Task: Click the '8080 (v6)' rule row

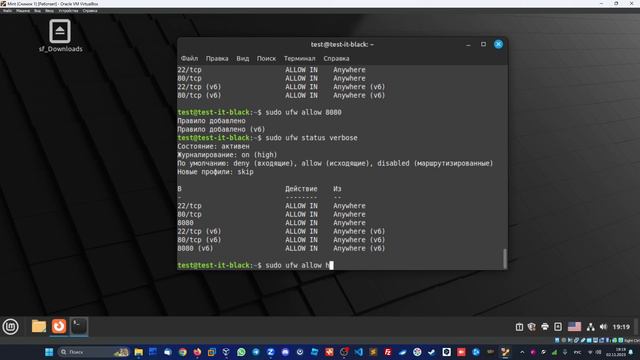Action: (281, 248)
